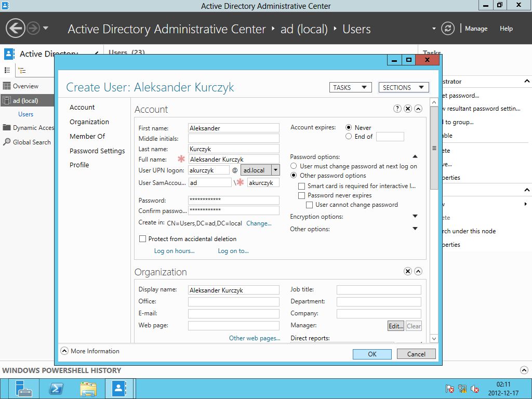
Task: Select account expires Never
Action: pyautogui.click(x=349, y=128)
